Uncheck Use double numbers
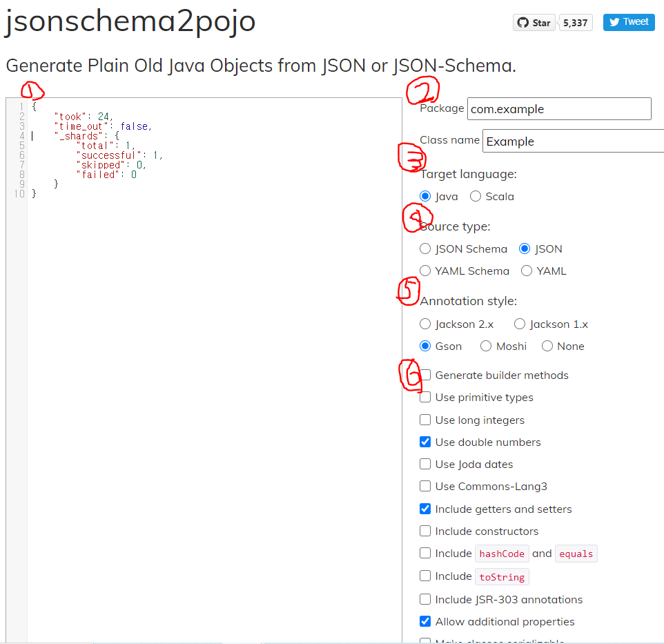The height and width of the screenshot is (644, 664). [x=425, y=442]
